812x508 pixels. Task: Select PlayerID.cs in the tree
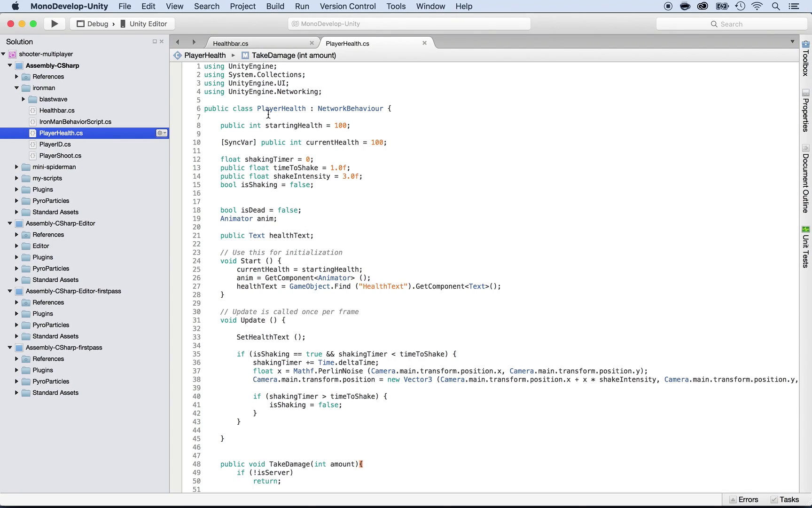click(55, 144)
